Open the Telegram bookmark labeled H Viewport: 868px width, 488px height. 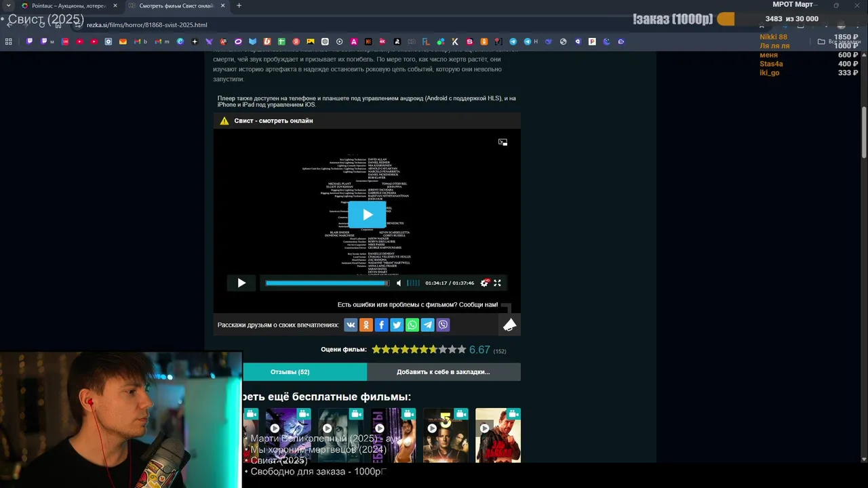(531, 41)
